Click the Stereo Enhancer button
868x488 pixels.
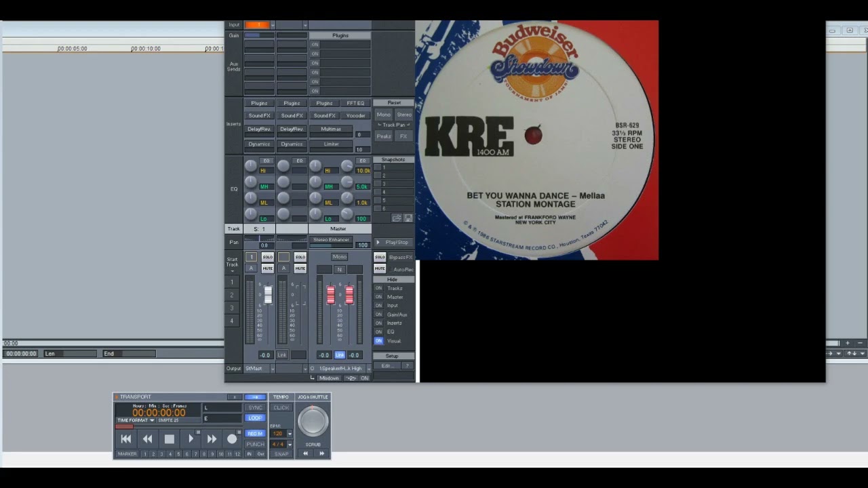pos(331,239)
